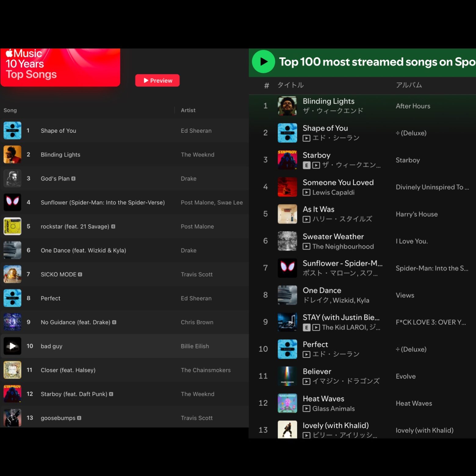Select the song title bad guy

point(52,346)
